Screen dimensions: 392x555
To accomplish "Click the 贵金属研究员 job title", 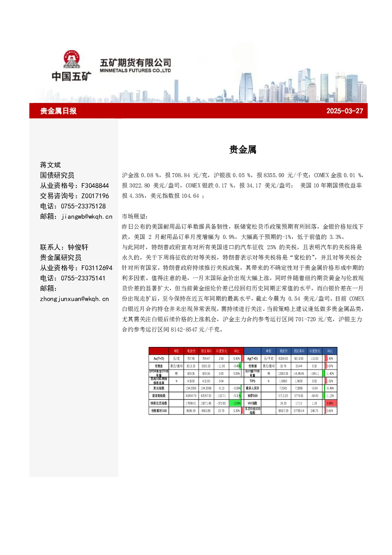I will coord(60,258).
